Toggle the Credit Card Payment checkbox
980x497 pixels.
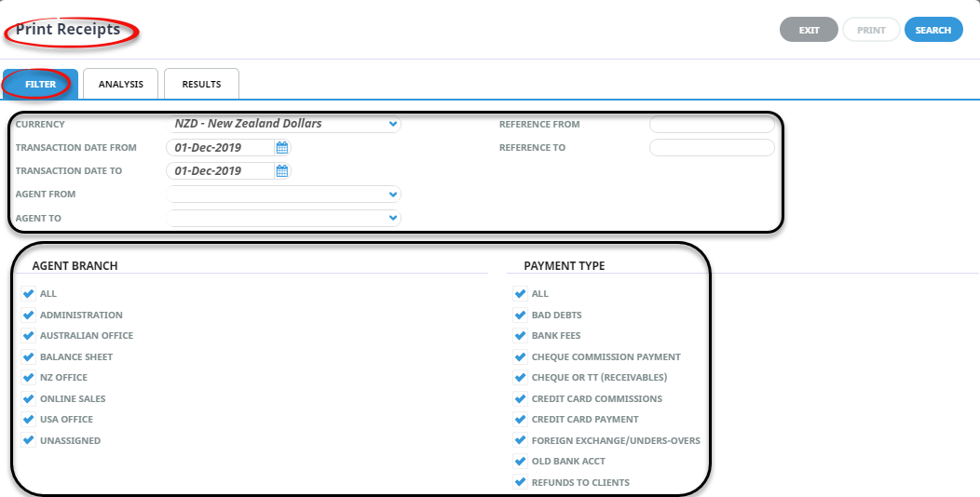tap(520, 419)
